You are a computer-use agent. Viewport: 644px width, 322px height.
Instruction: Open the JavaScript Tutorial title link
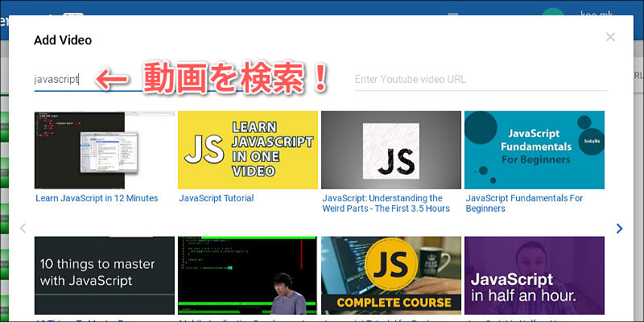pyautogui.click(x=217, y=198)
